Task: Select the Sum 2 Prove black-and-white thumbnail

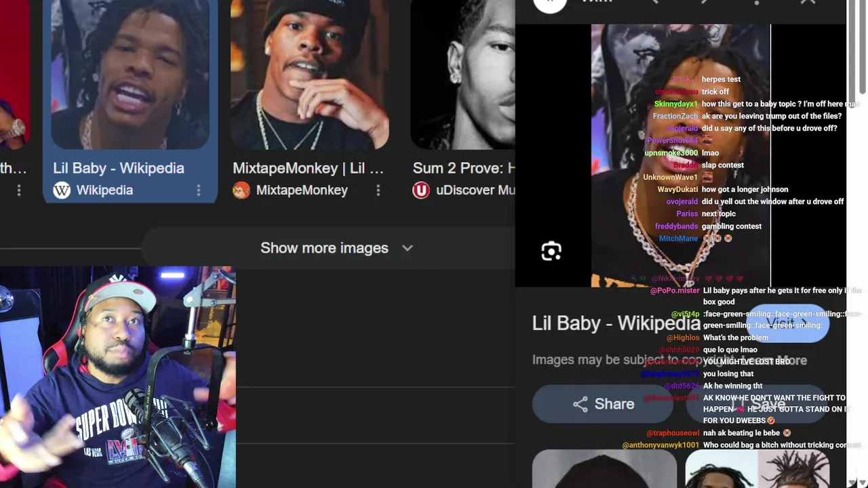Action: click(x=463, y=75)
